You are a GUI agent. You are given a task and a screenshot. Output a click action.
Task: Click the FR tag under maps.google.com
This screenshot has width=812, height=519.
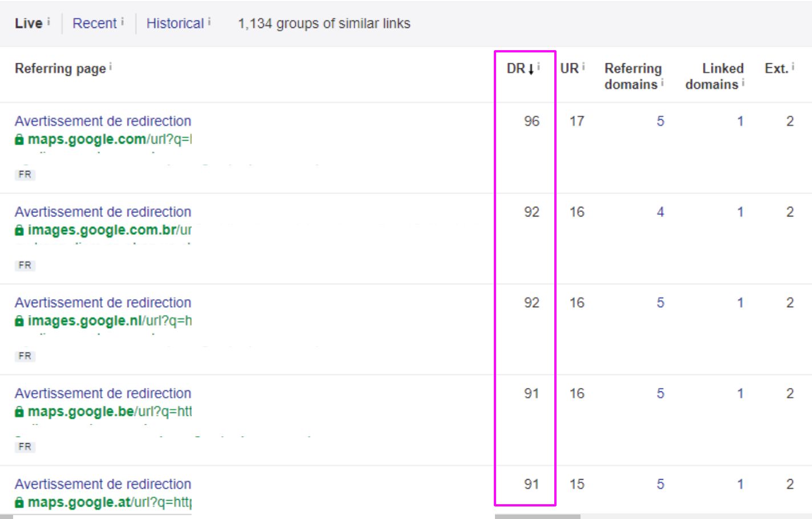click(25, 174)
